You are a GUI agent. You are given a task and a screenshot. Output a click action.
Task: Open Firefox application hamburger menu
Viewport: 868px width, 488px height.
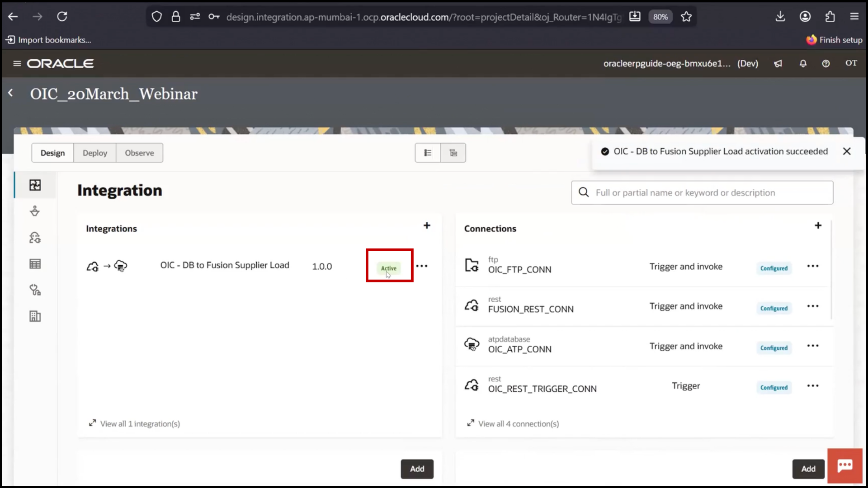854,17
